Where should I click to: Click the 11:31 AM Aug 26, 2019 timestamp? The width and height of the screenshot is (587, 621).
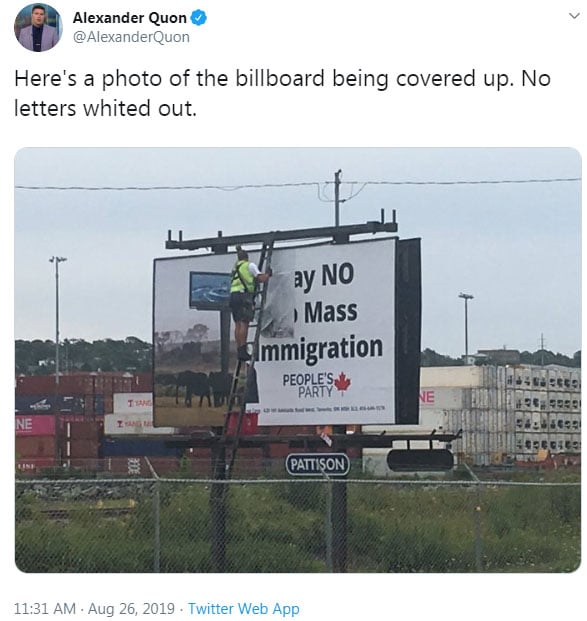click(x=94, y=608)
